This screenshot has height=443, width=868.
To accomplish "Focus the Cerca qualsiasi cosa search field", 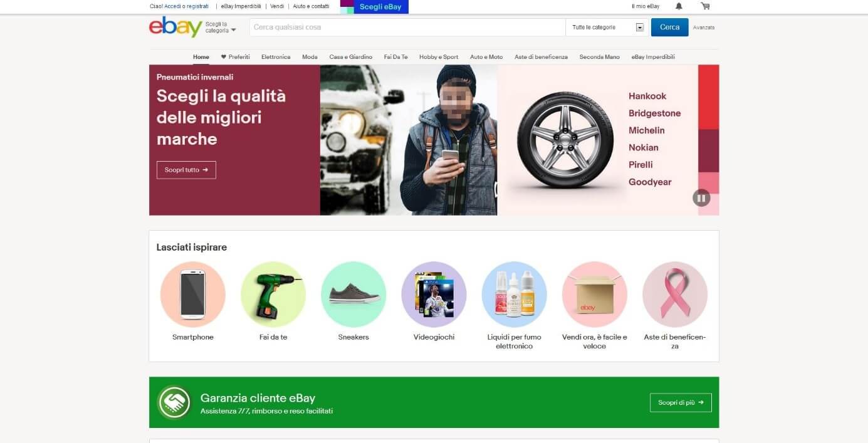I will (x=407, y=28).
